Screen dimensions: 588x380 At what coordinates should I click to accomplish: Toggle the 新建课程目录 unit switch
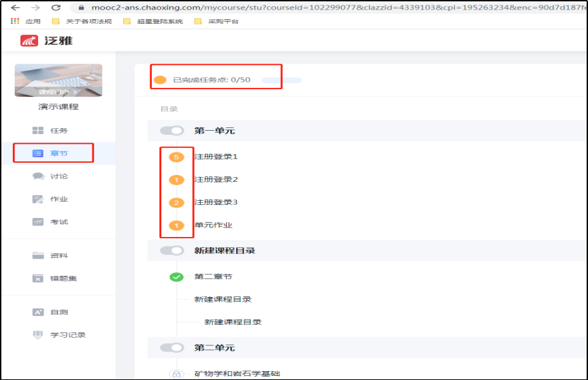pos(172,251)
